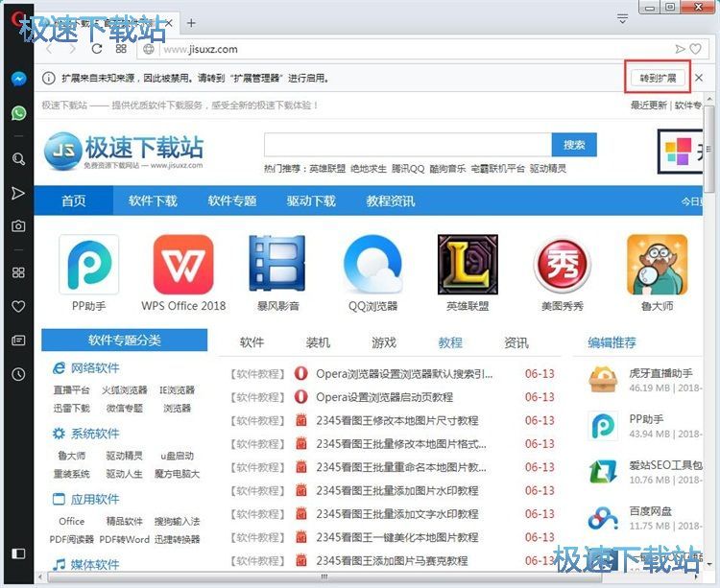
Task: Click the 最近更新 link at the top
Action: click(648, 105)
